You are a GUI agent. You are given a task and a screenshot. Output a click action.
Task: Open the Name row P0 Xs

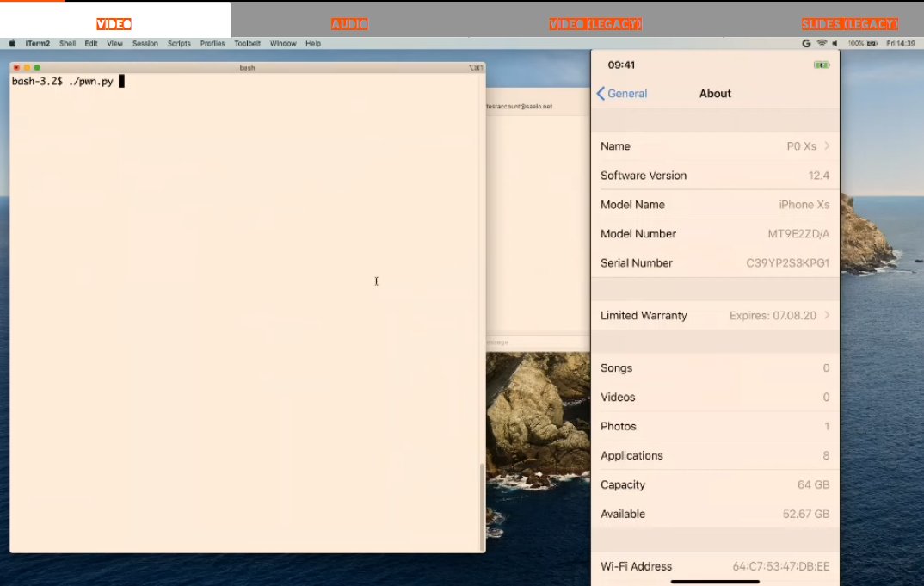(x=715, y=146)
